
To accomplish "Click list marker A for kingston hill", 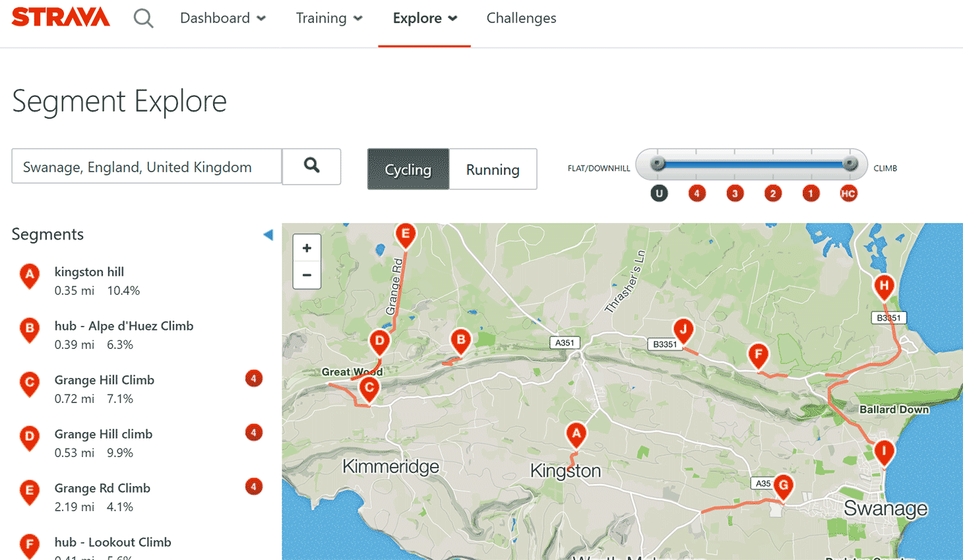I will [30, 276].
